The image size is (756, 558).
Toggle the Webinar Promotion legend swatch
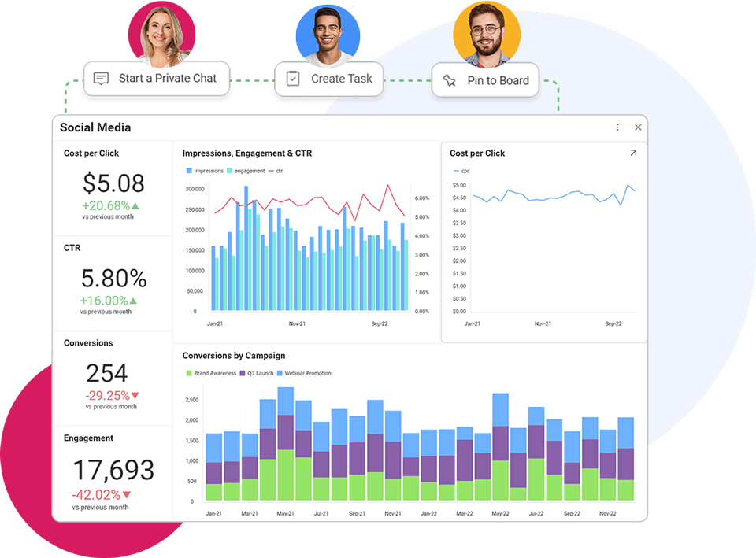click(280, 373)
